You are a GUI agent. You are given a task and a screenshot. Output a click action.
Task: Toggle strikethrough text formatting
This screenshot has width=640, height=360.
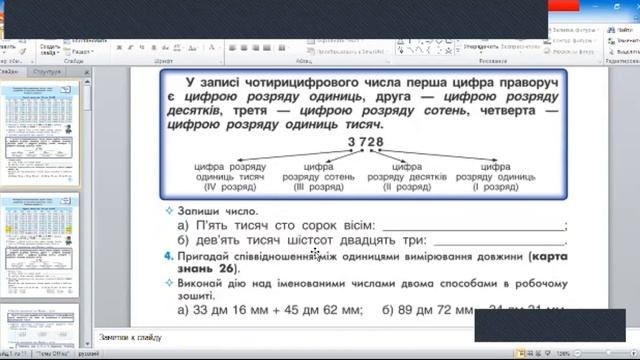click(x=165, y=48)
